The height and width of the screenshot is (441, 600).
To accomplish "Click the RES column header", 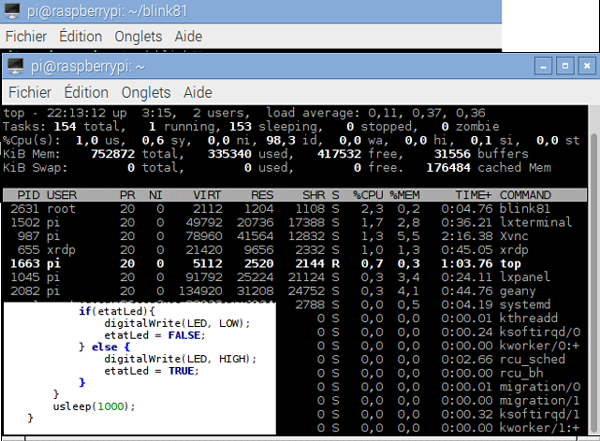I will click(262, 195).
